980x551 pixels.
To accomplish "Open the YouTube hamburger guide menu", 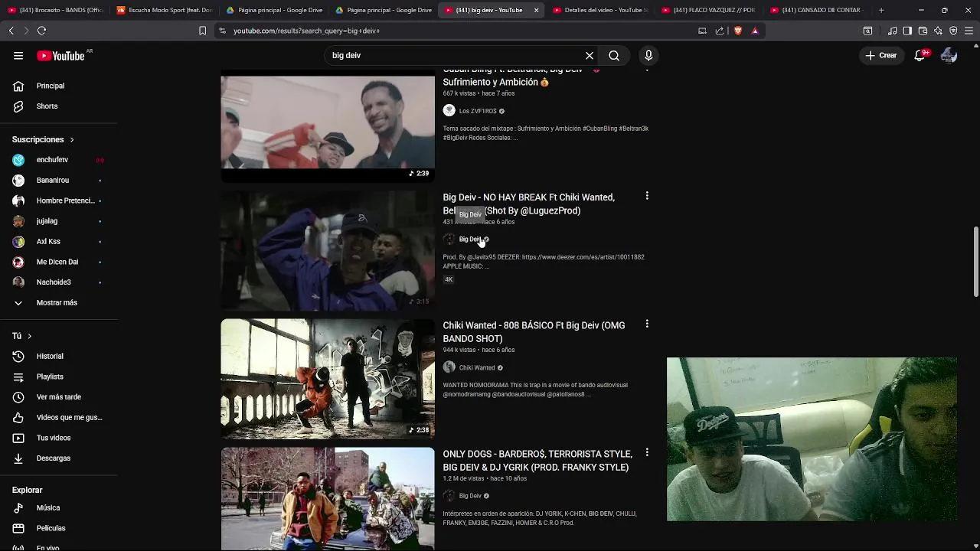I will point(18,55).
